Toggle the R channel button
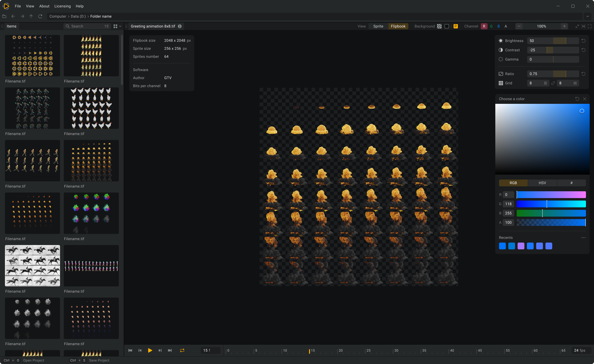 coord(484,26)
